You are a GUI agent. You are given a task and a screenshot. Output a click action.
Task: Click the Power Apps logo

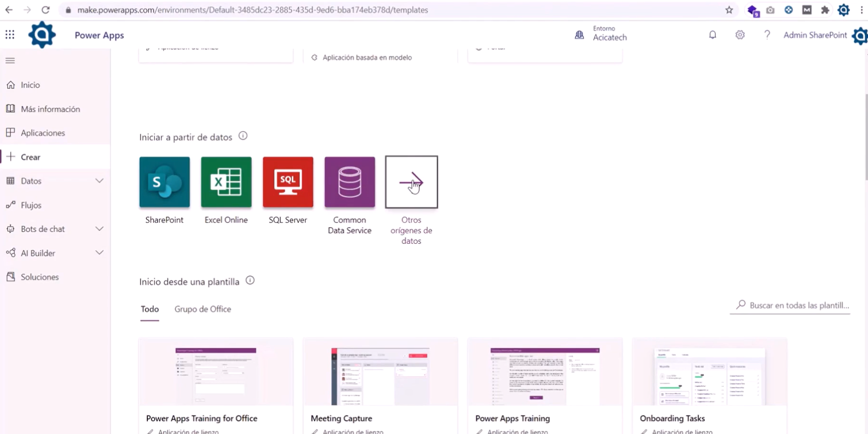click(42, 34)
